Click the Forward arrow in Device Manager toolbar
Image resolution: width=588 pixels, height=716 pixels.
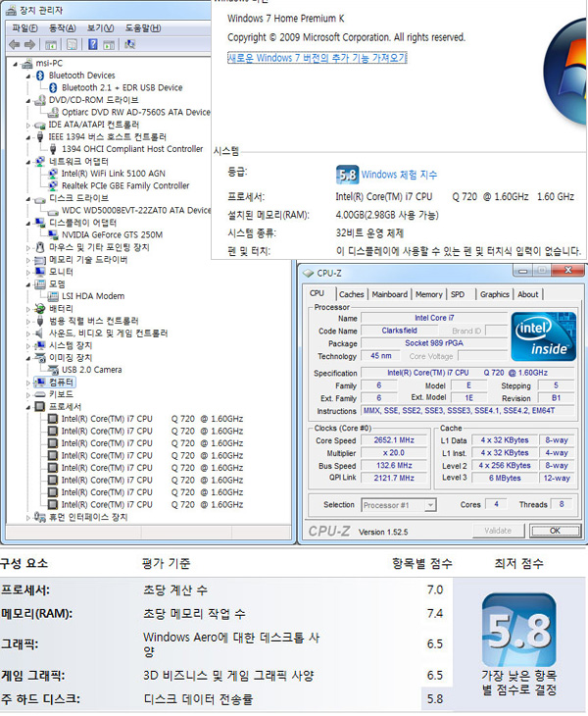coord(29,44)
